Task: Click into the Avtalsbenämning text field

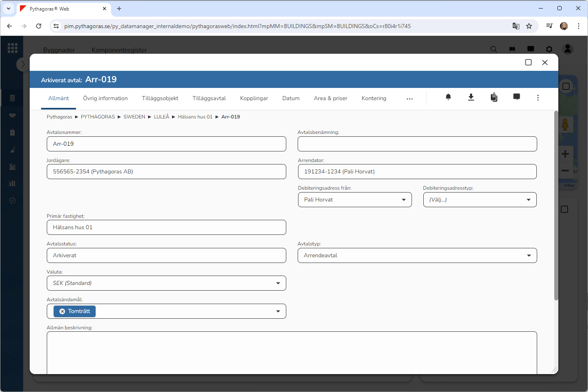Action: pos(417,144)
